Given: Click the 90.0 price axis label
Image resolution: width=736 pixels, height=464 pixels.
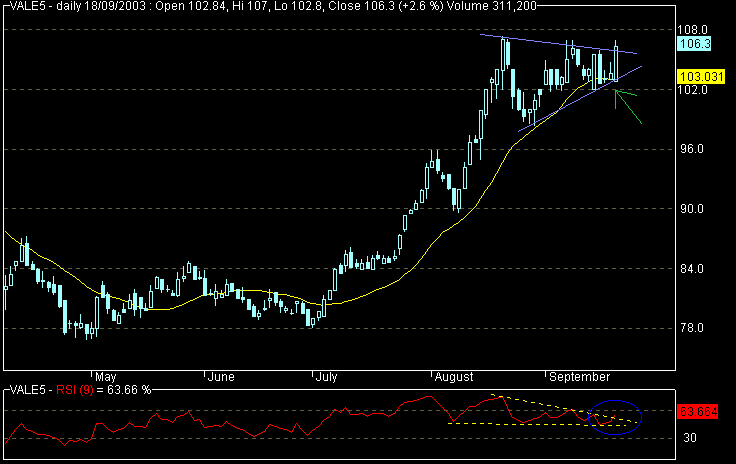Looking at the screenshot, I should point(692,209).
